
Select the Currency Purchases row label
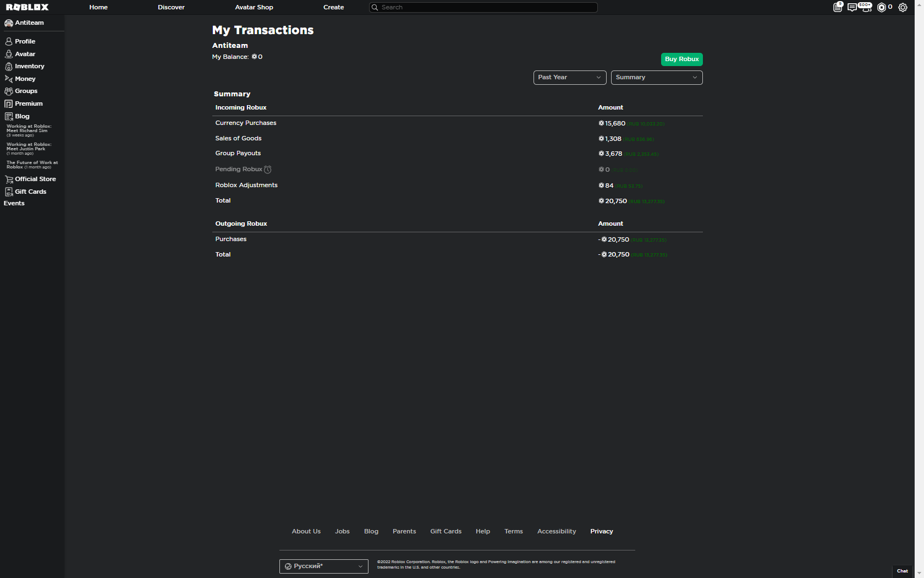(246, 123)
